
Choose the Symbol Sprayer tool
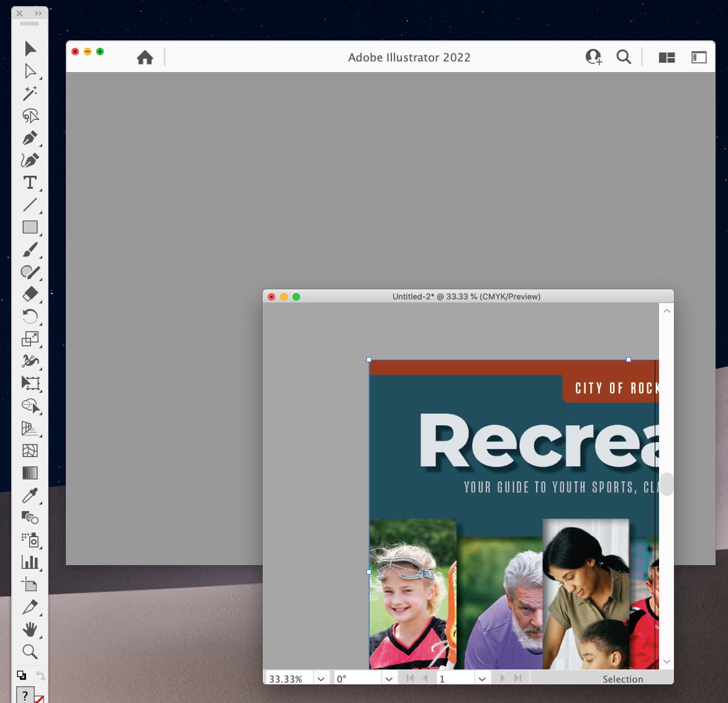coord(30,540)
